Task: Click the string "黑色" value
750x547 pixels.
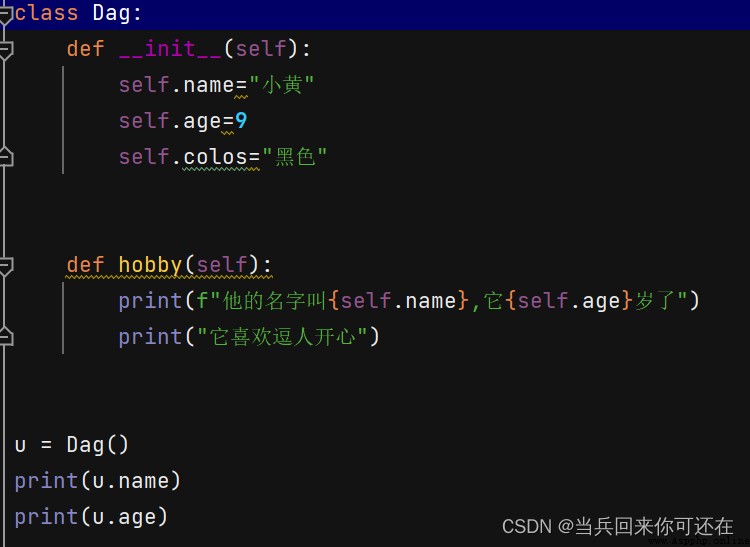Action: pyautogui.click(x=295, y=157)
